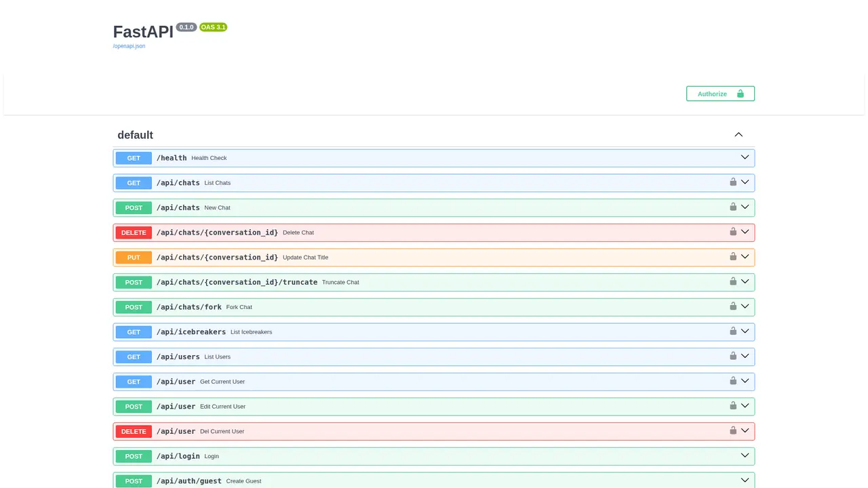This screenshot has width=868, height=488.
Task: Open the /openapi.json link
Action: pyautogui.click(x=129, y=46)
